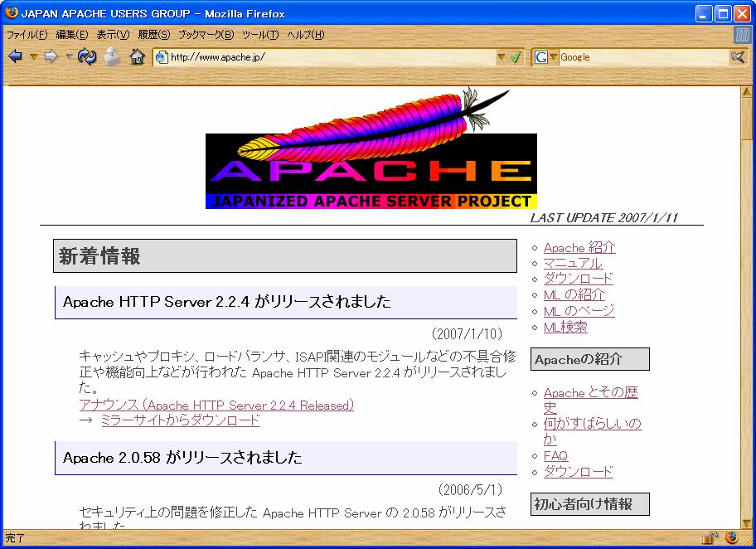Click the Forward navigation arrow
Screen dimensions: 756x549
click(x=51, y=56)
